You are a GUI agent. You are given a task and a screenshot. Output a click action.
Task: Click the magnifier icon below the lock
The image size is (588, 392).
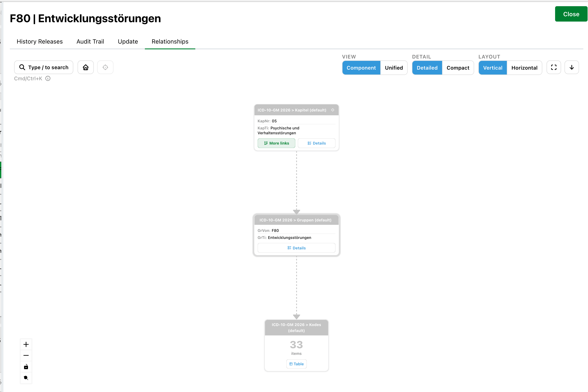tap(26, 378)
